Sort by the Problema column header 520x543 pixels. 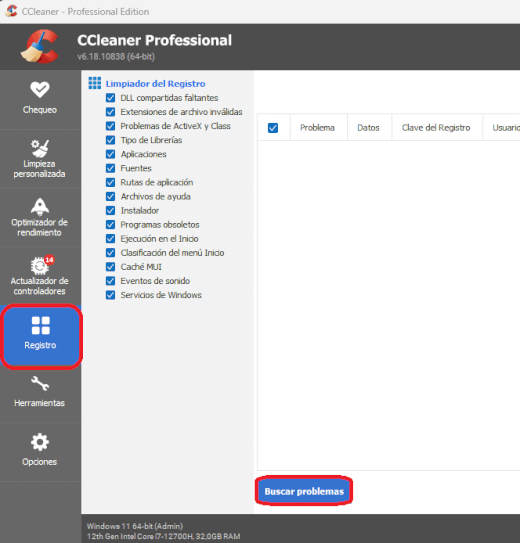tap(317, 128)
